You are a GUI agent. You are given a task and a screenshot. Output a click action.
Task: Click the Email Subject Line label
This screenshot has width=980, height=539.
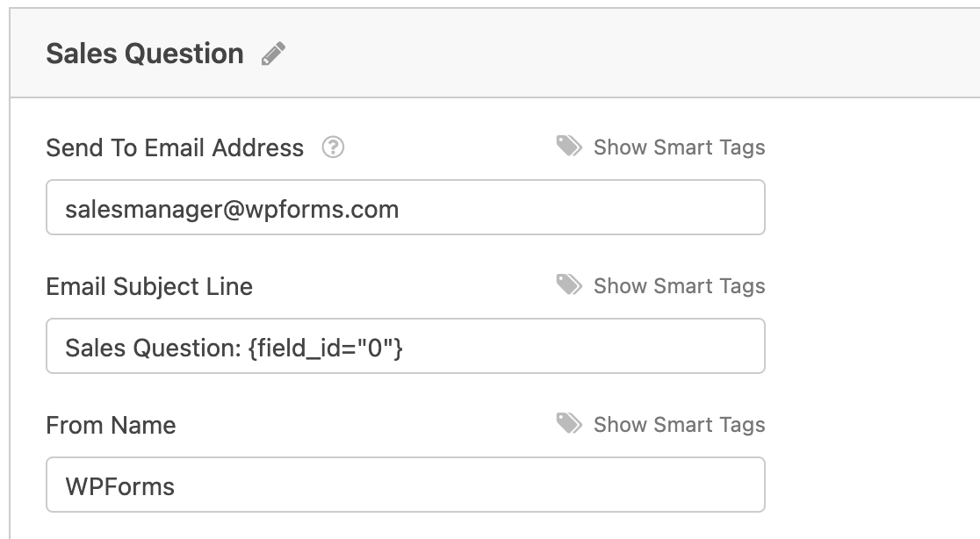pos(149,287)
